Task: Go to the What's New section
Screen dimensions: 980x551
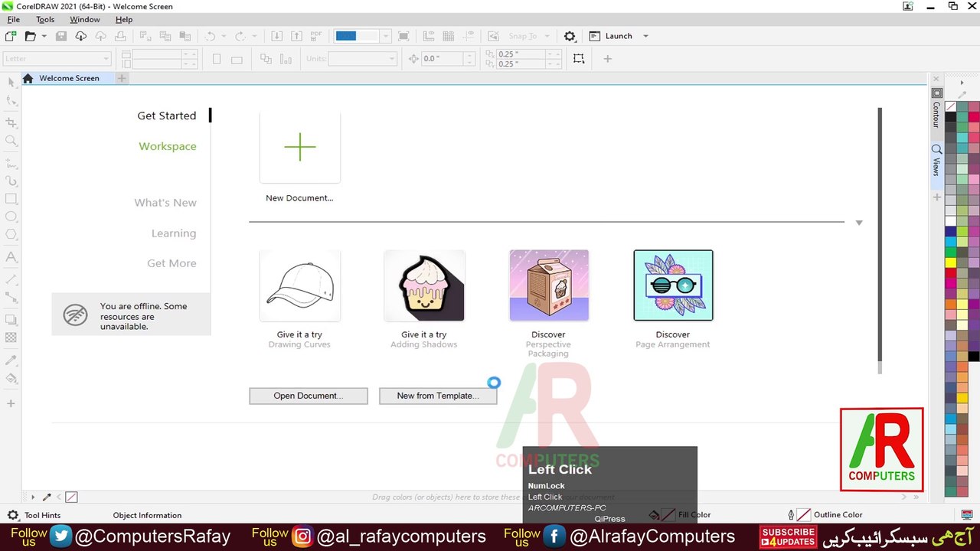Action: coord(165,203)
